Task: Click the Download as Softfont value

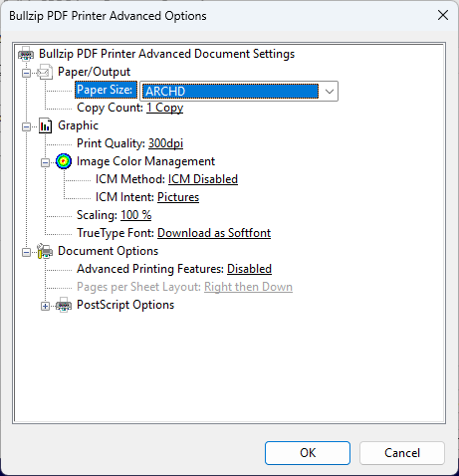Action: click(214, 233)
